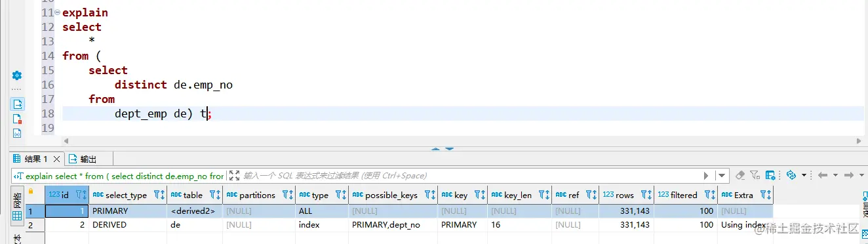Open the filter history dropdown
The width and height of the screenshot is (868, 244).
tap(722, 176)
